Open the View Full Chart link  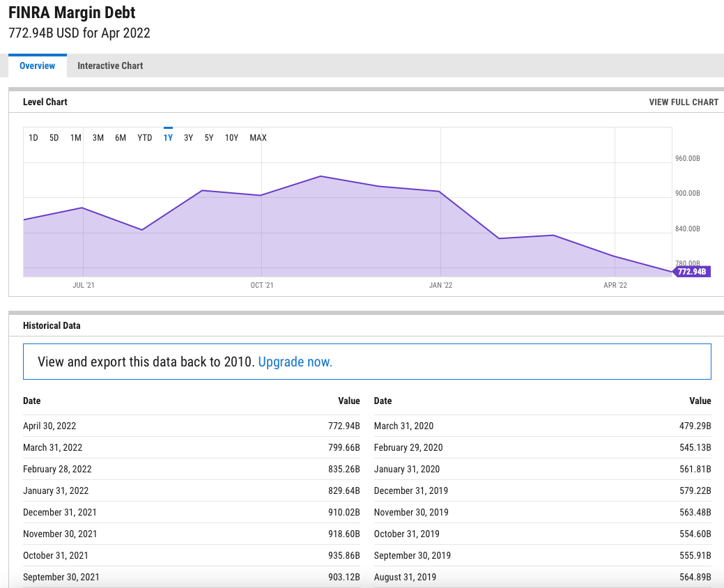click(x=683, y=102)
